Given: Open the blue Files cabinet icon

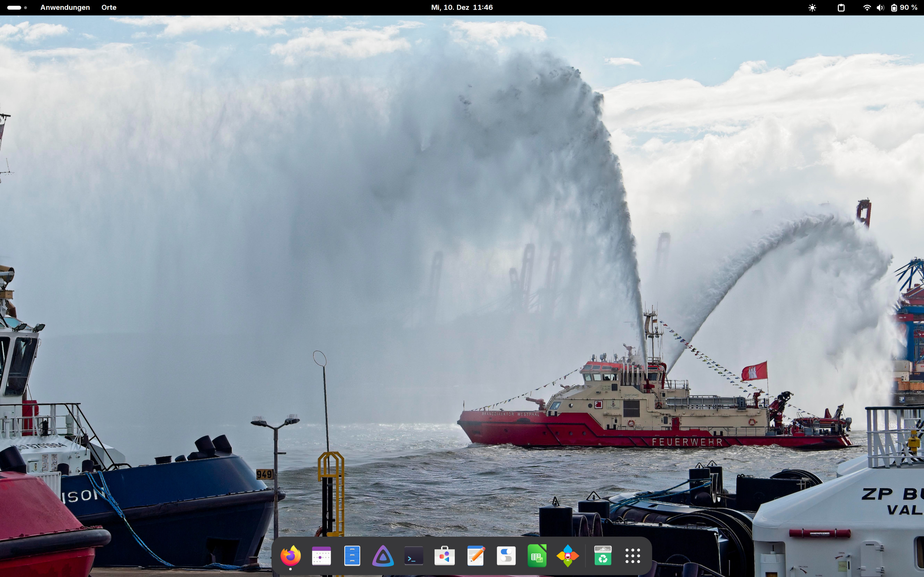Looking at the screenshot, I should click(x=352, y=556).
